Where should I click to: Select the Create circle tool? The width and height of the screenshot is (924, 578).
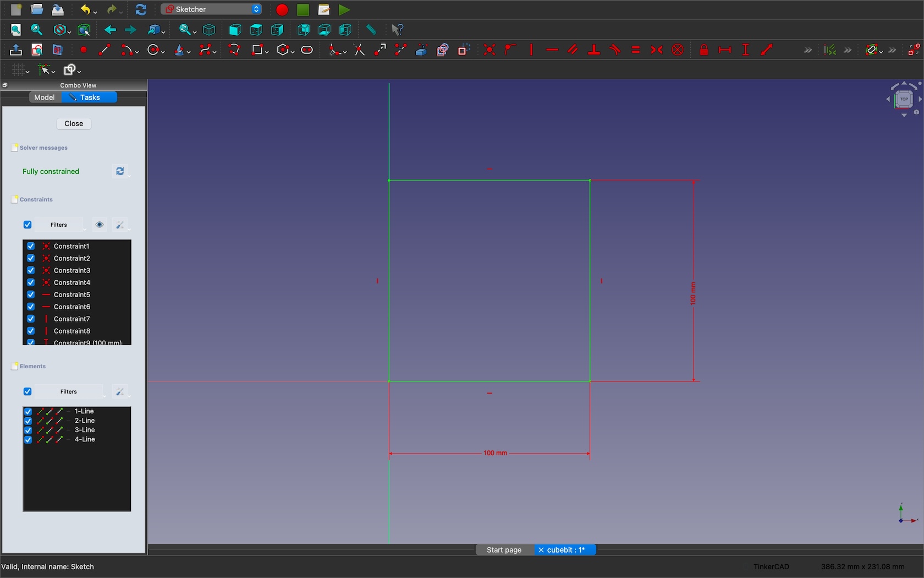coord(153,50)
